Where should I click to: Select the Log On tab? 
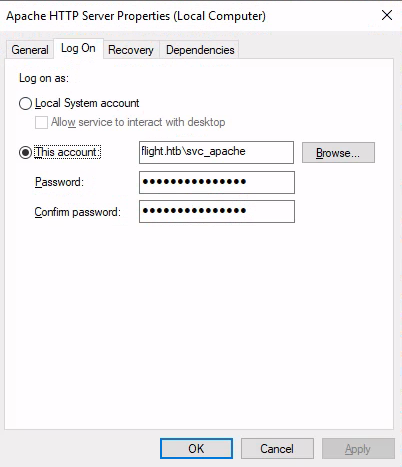click(x=78, y=48)
